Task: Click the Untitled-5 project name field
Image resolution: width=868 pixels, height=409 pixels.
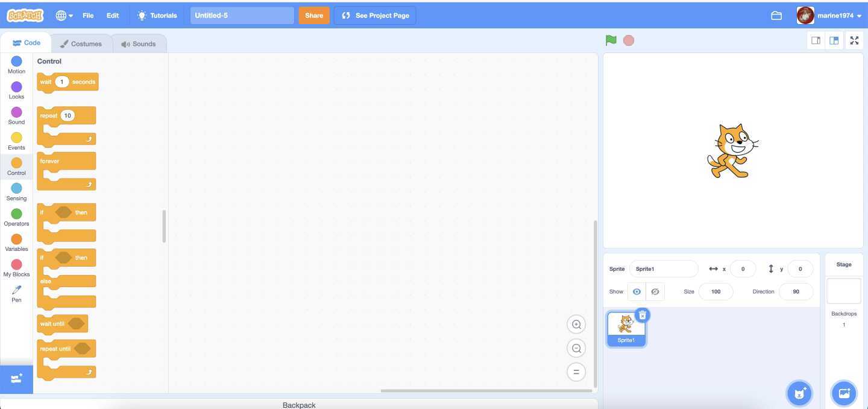Action: tap(242, 15)
